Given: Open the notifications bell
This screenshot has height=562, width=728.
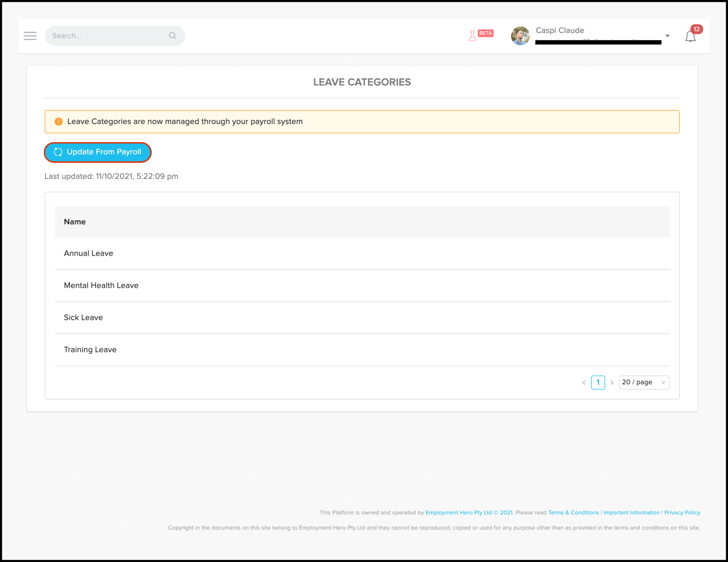Looking at the screenshot, I should click(690, 37).
